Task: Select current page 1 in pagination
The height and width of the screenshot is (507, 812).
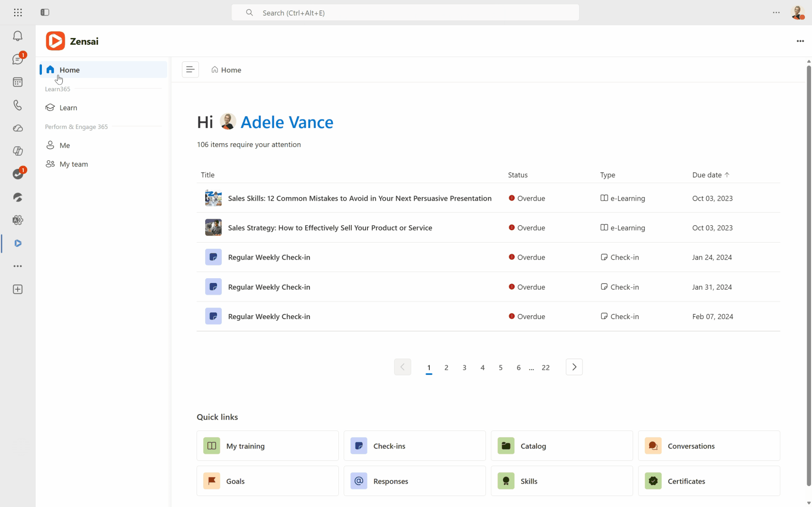Action: 429,368
